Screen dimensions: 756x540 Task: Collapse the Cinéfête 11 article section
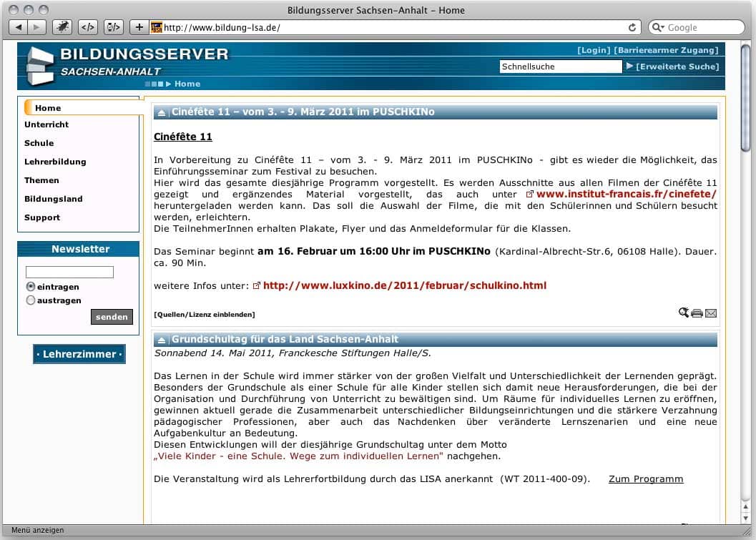[162, 112]
